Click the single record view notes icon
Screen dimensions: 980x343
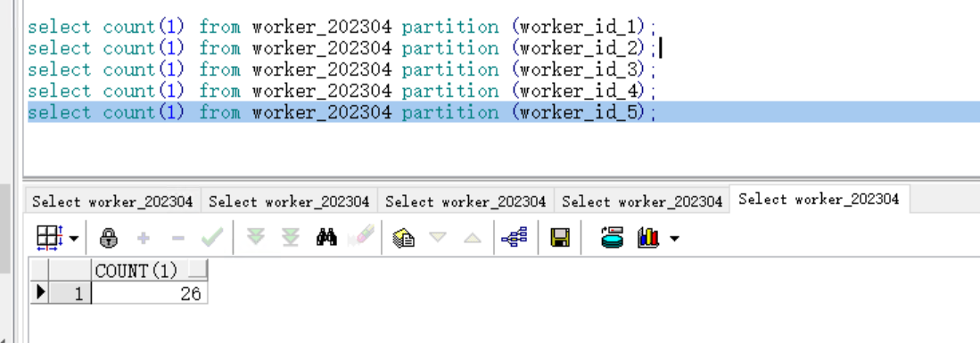404,237
